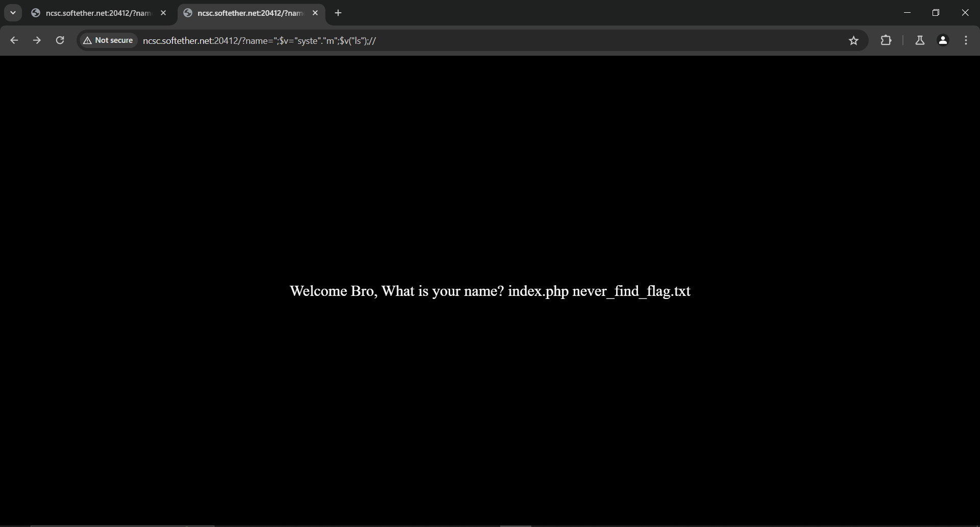
Task: Bookmark this page using the star icon
Action: (854, 40)
